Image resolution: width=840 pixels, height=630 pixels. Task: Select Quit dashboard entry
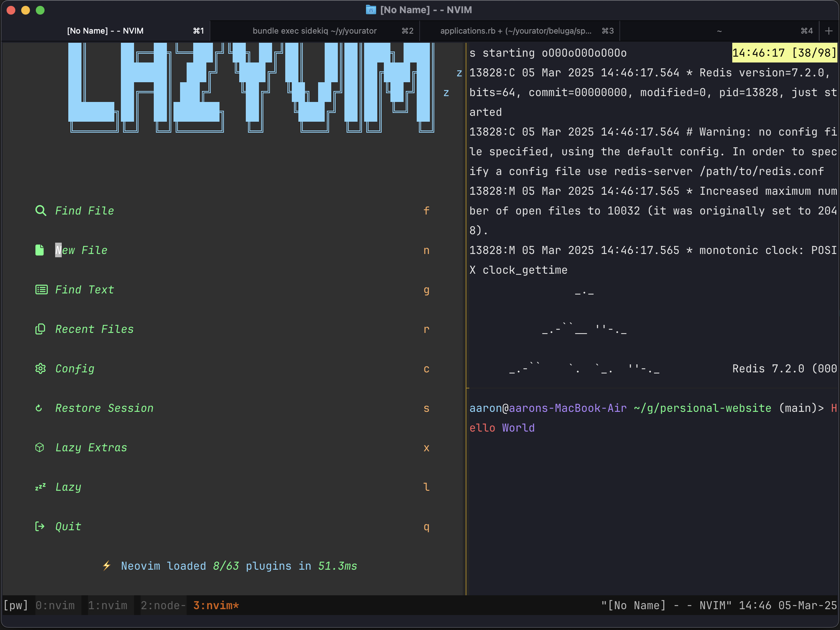point(232,527)
